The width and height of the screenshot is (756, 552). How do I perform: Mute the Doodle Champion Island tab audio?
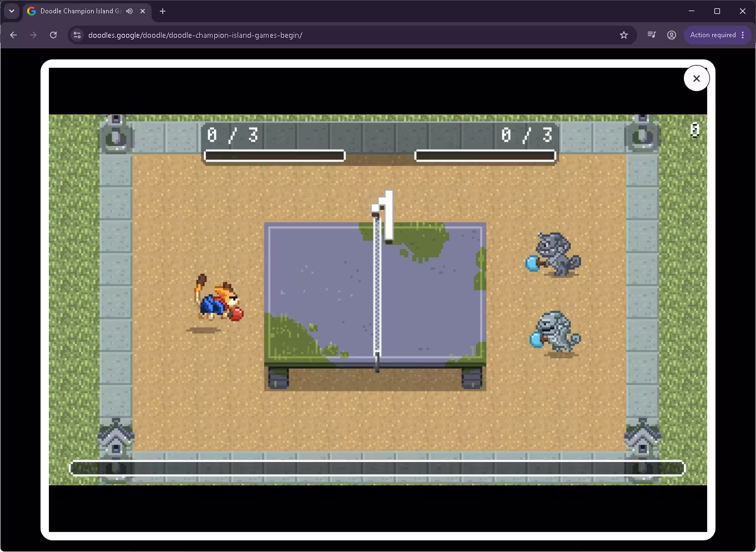click(129, 11)
